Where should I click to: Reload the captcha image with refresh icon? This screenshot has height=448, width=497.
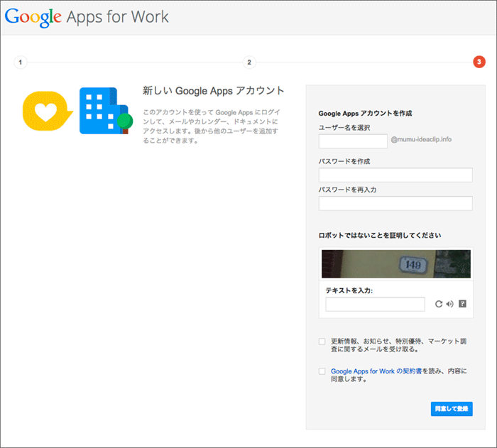pos(439,304)
